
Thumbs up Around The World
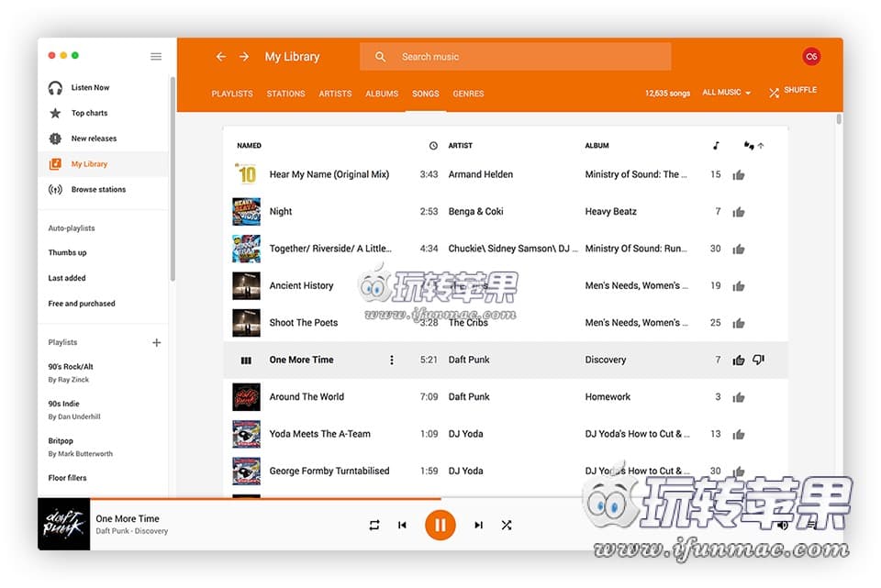738,397
